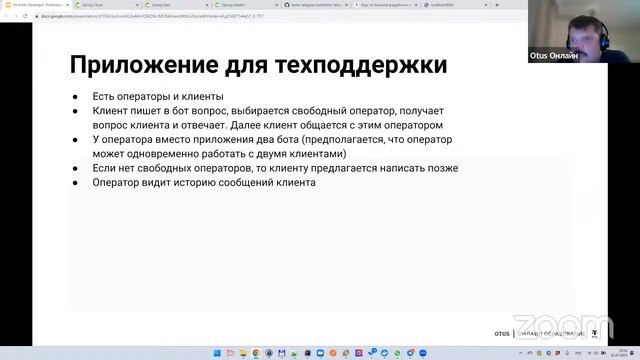Click the OTUS logo in the slide footer
Screen dimensions: 640x360
pyautogui.click(x=502, y=333)
